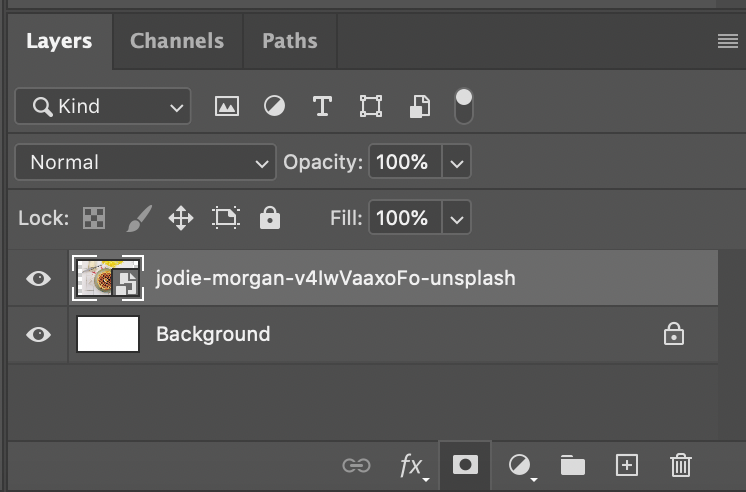
Task: Lock image pixels brush icon
Action: coord(138,218)
